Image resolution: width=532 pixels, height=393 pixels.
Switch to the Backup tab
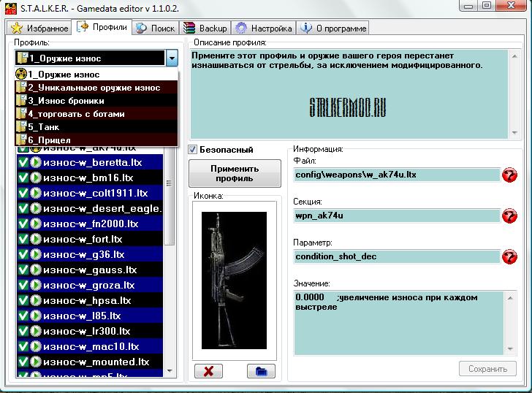coord(205,28)
